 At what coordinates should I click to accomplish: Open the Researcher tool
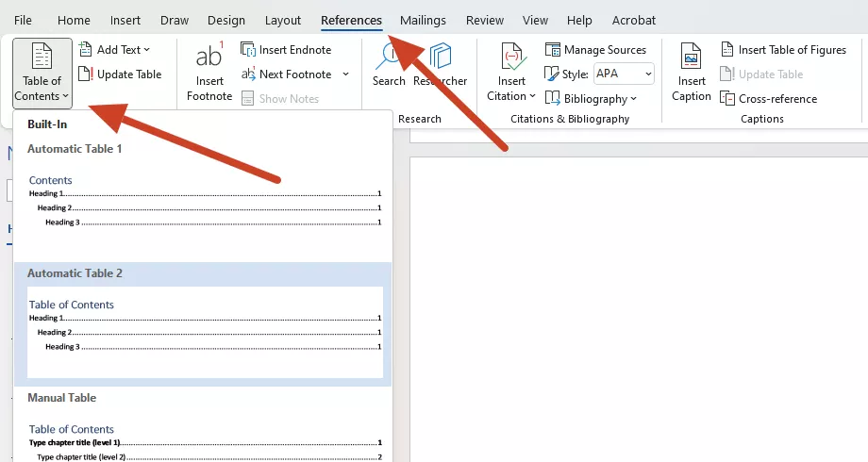point(441,65)
